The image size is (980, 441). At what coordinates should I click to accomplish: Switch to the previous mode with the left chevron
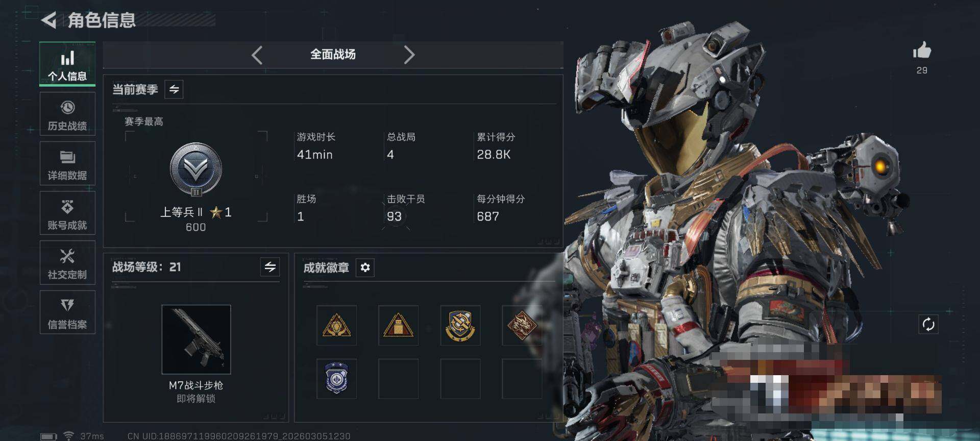tap(257, 55)
